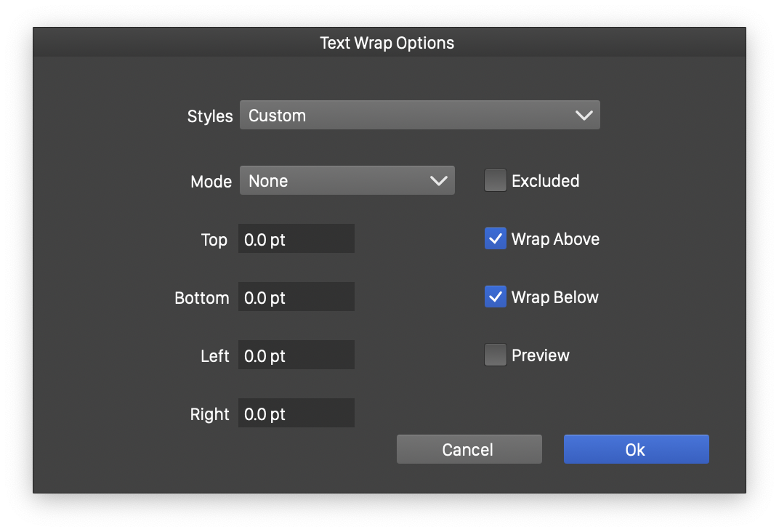779x532 pixels.
Task: Click into the Top margin field
Action: (x=296, y=239)
